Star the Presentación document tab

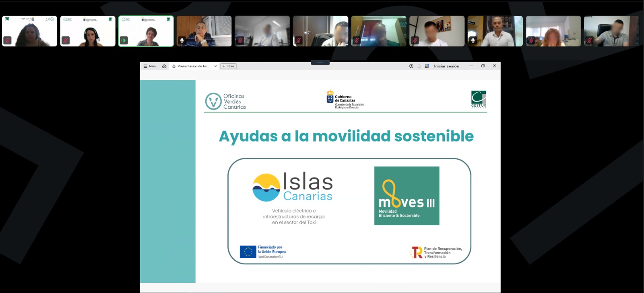pyautogui.click(x=174, y=66)
